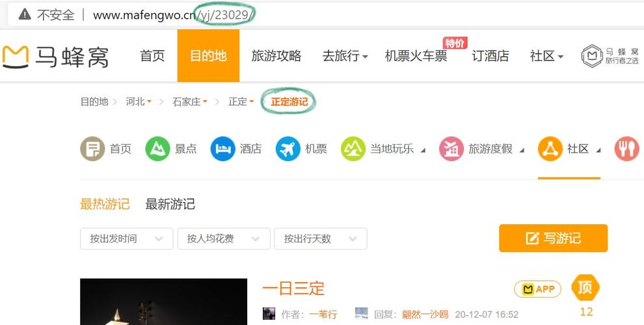Open the 景点 green mountain icon
Image resolution: width=644 pixels, height=325 pixels.
click(157, 149)
